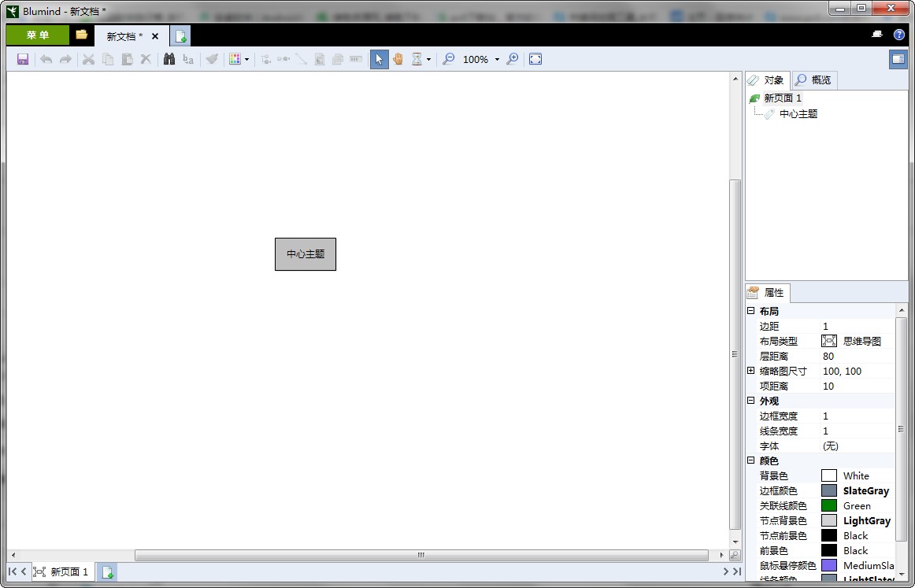915x588 pixels.
Task: Click the zoom out magnifier
Action: tap(448, 59)
